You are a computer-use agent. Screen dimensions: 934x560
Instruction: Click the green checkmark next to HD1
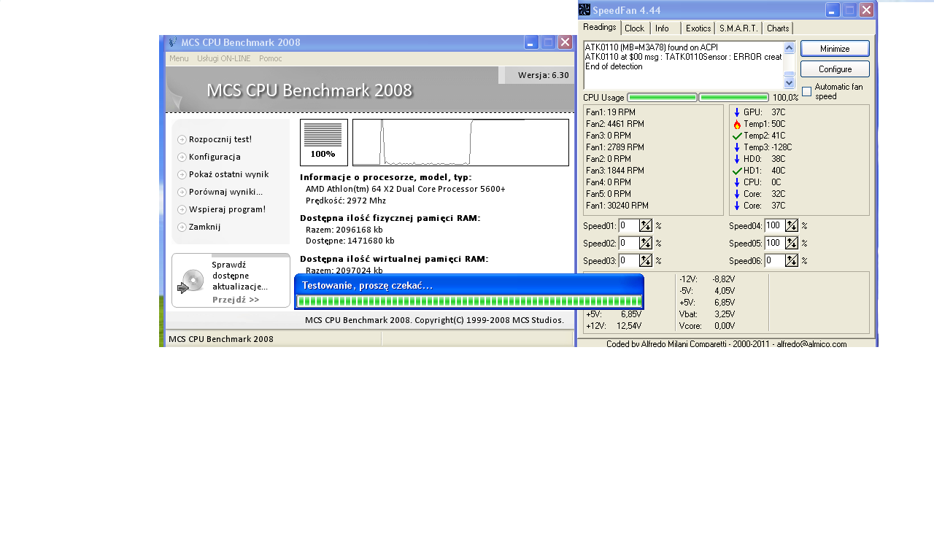click(737, 171)
